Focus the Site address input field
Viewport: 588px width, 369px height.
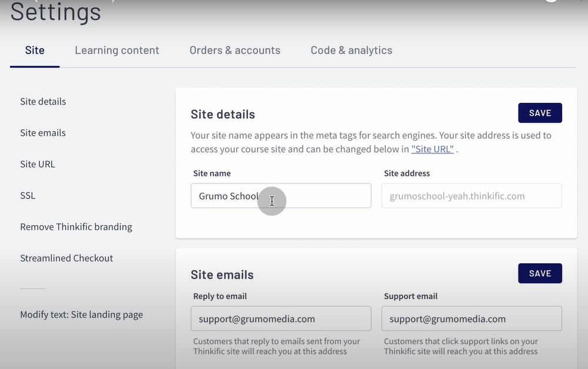tap(470, 196)
